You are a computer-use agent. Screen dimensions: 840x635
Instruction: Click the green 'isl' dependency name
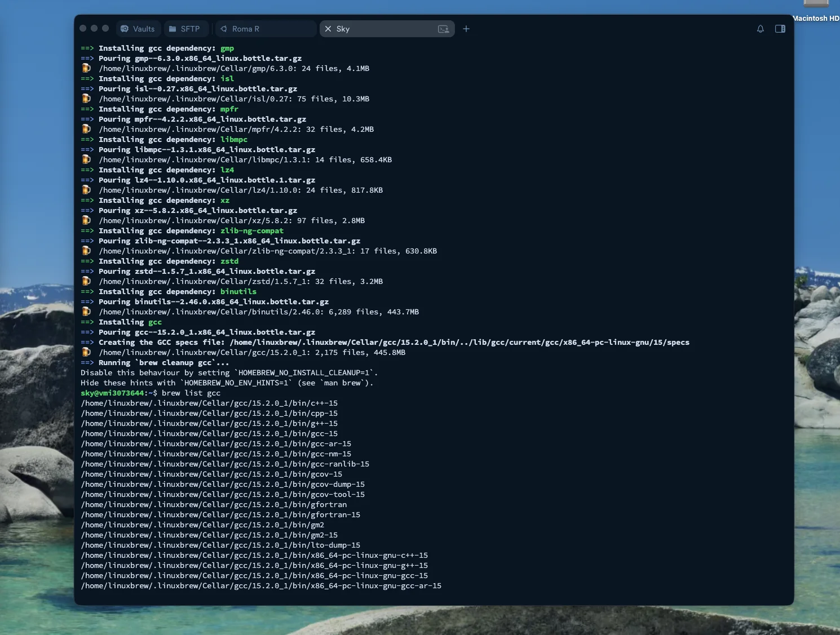pos(227,79)
